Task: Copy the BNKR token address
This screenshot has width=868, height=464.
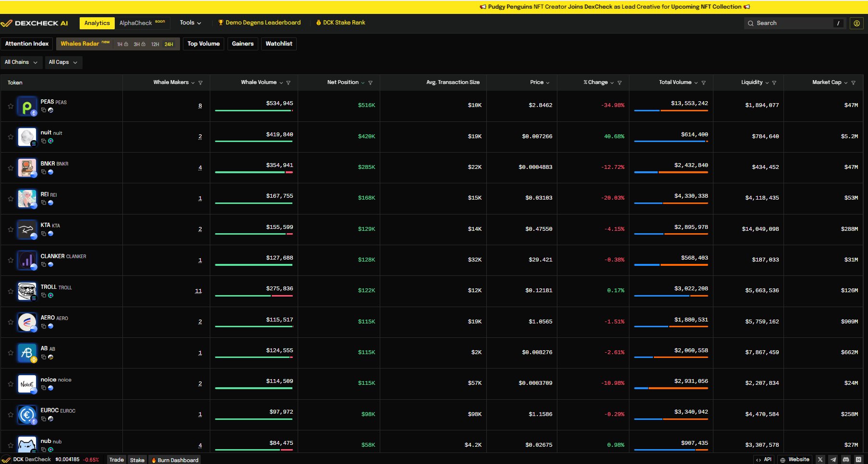Action: pos(44,172)
